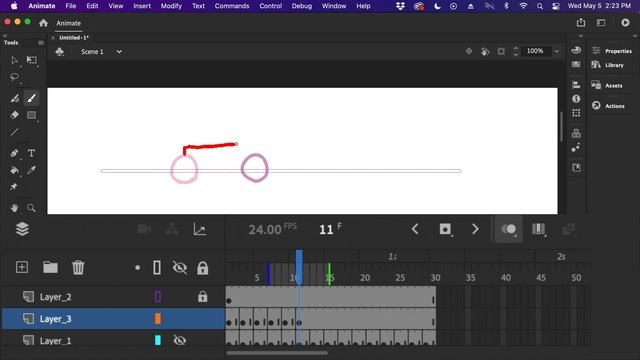Open Tools panel options menu

[x=40, y=42]
